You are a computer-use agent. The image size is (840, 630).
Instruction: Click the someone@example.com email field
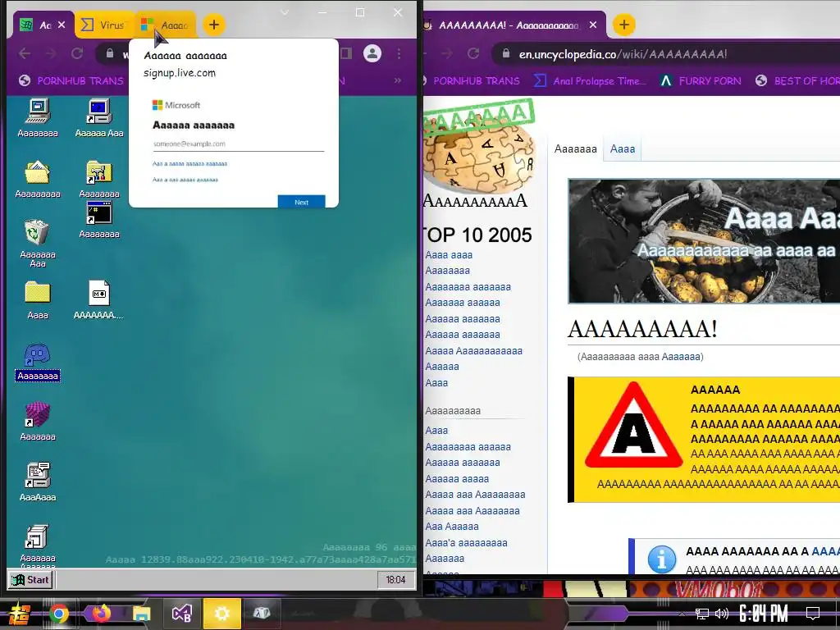pyautogui.click(x=239, y=144)
